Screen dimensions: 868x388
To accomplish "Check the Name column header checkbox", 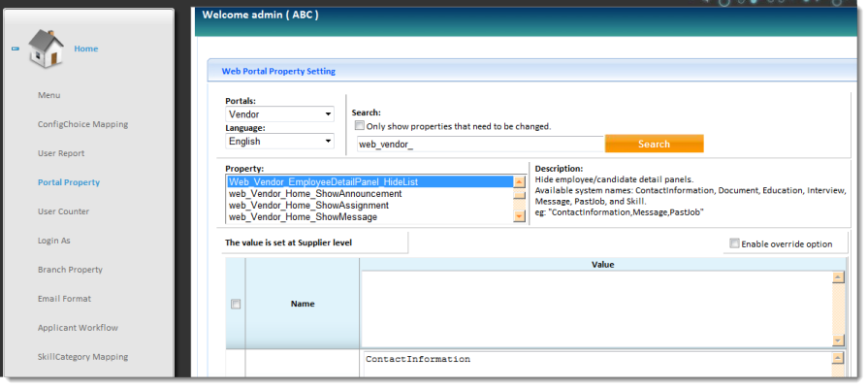I will click(236, 305).
